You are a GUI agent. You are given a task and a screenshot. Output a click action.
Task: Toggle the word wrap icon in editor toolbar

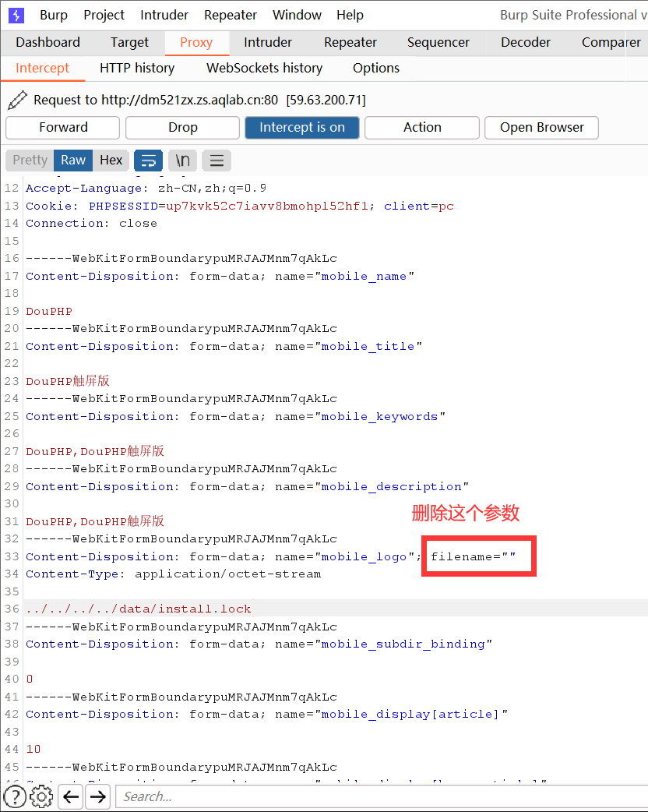(x=148, y=161)
